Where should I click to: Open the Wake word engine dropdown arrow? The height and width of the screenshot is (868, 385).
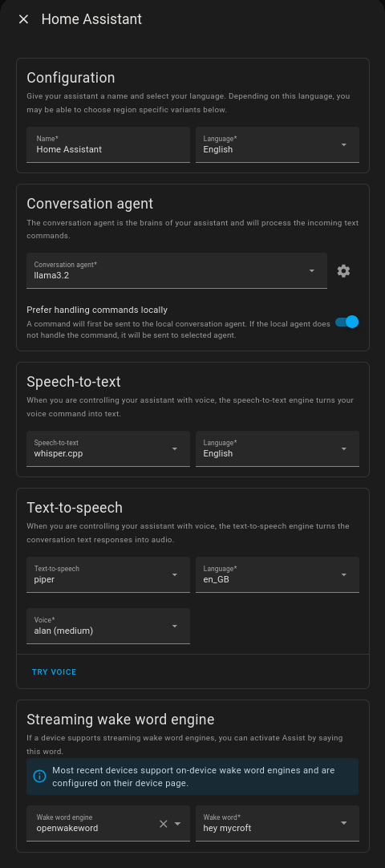[177, 824]
